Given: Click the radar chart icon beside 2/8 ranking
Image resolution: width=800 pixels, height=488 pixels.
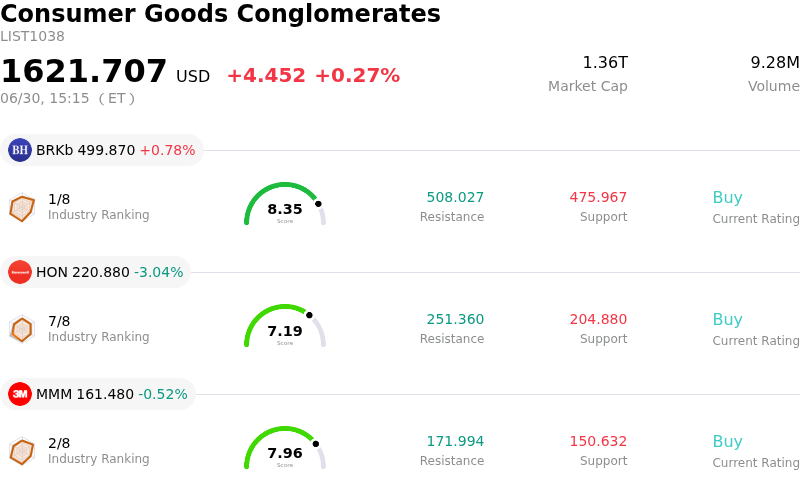Looking at the screenshot, I should [22, 452].
